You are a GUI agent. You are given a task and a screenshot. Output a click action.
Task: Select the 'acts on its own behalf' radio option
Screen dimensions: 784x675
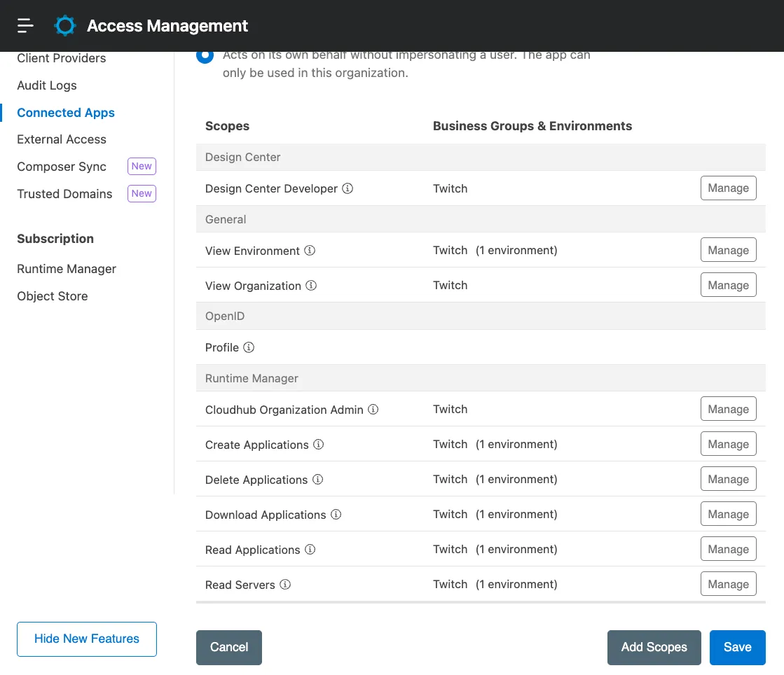tap(205, 57)
